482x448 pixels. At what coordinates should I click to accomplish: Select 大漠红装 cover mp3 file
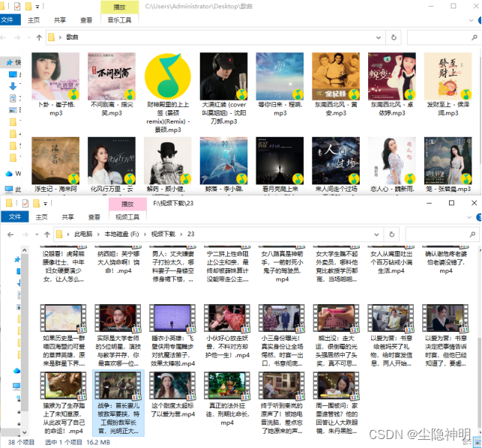223,89
